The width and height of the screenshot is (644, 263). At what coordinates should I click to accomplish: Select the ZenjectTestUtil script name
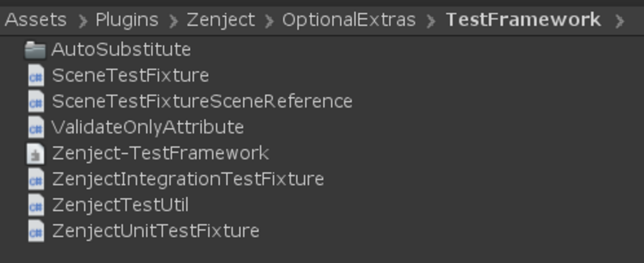(120, 204)
